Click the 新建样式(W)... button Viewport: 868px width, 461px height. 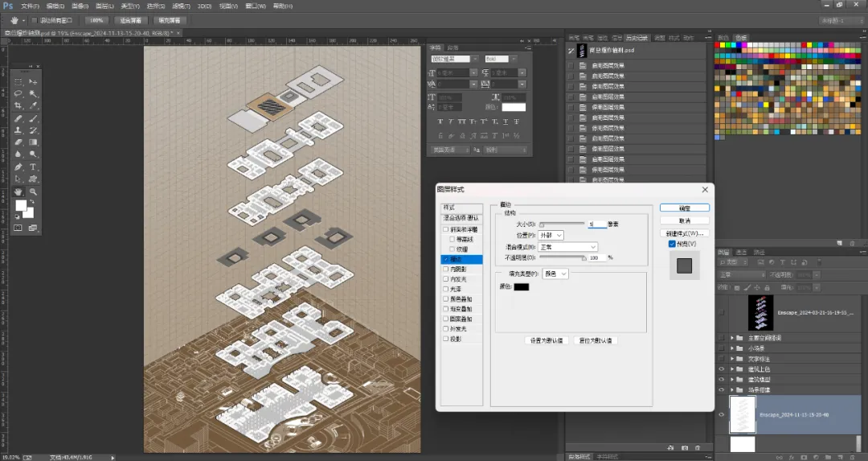(684, 233)
